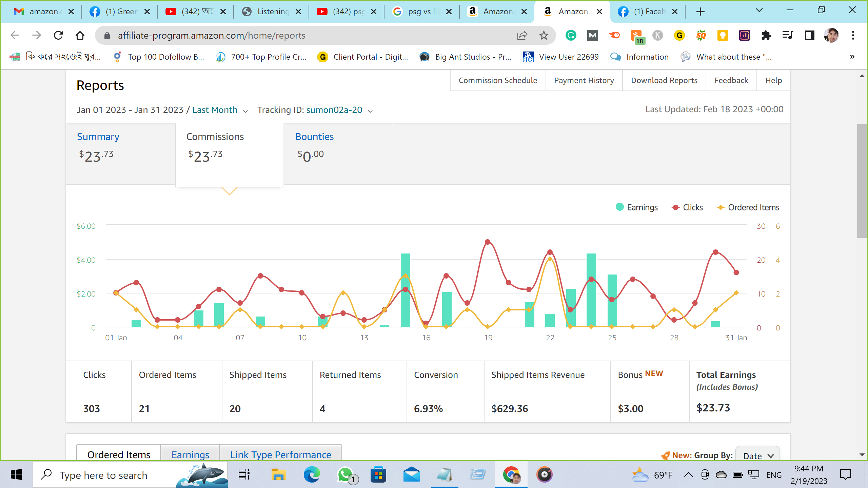Viewport: 868px width, 488px height.
Task: Open Mail app from taskbar
Action: tap(412, 475)
